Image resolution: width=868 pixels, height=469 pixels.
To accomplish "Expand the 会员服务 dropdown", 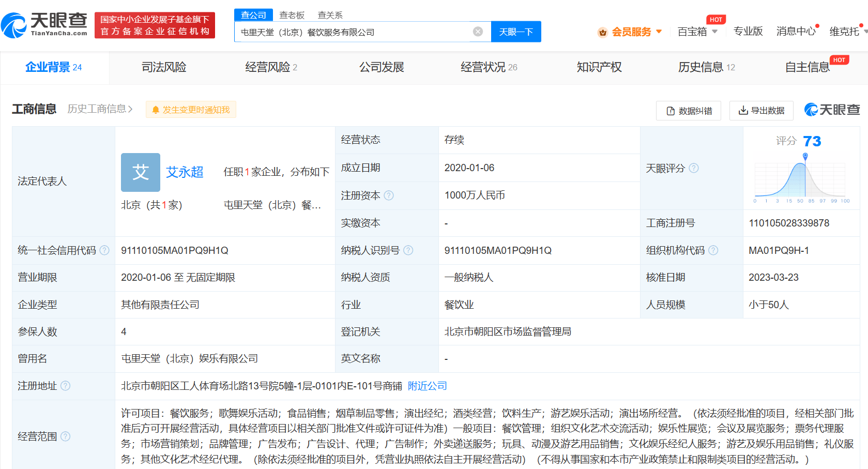I will (x=659, y=32).
